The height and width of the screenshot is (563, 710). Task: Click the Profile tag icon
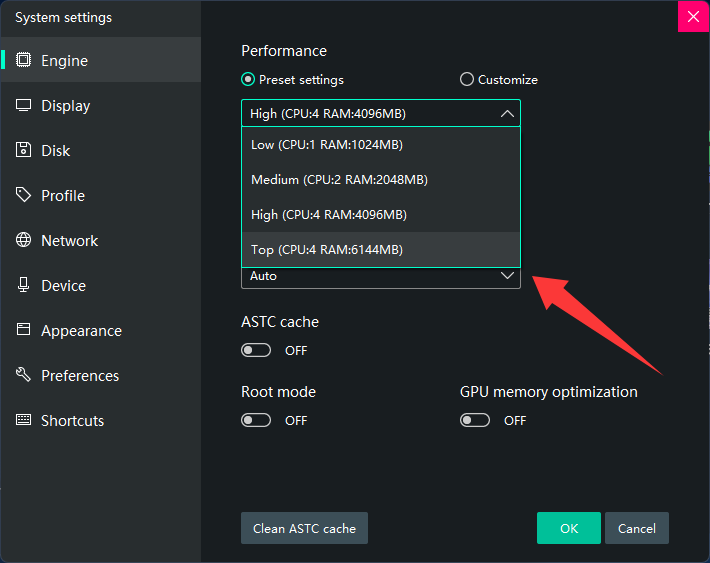click(23, 195)
